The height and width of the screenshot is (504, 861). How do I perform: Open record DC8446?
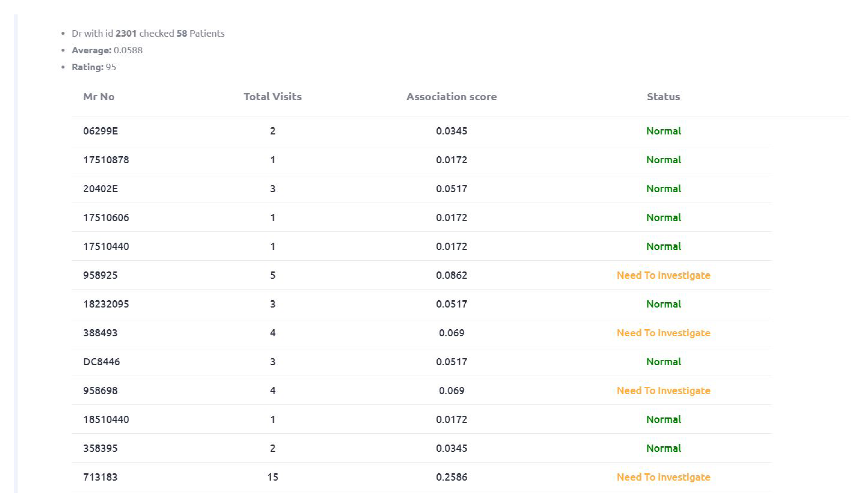[101, 362]
